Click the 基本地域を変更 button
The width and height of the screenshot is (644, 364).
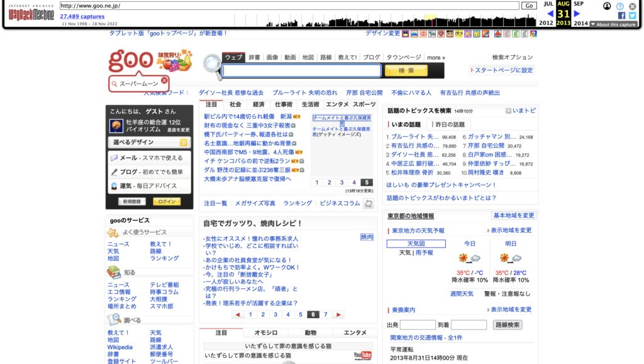click(x=514, y=216)
